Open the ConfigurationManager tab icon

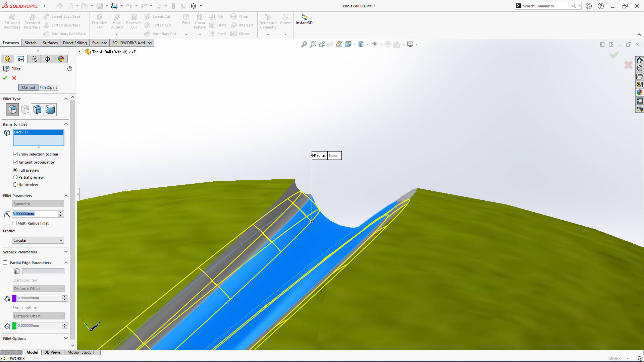tap(34, 59)
